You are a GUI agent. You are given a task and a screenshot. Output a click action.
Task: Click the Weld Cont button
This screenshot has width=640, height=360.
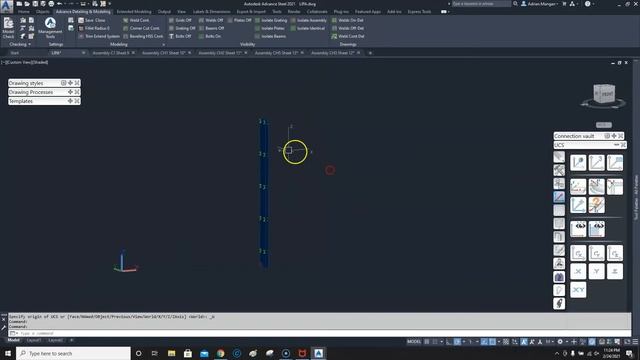coord(136,20)
